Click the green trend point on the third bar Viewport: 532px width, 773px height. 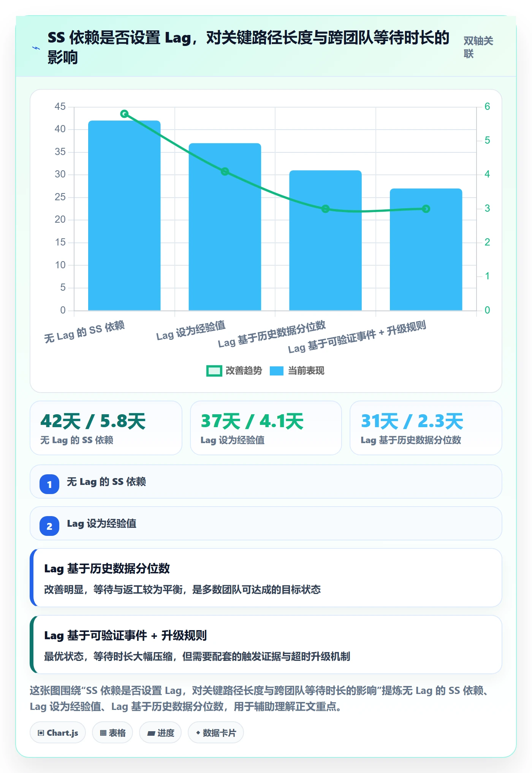(325, 209)
